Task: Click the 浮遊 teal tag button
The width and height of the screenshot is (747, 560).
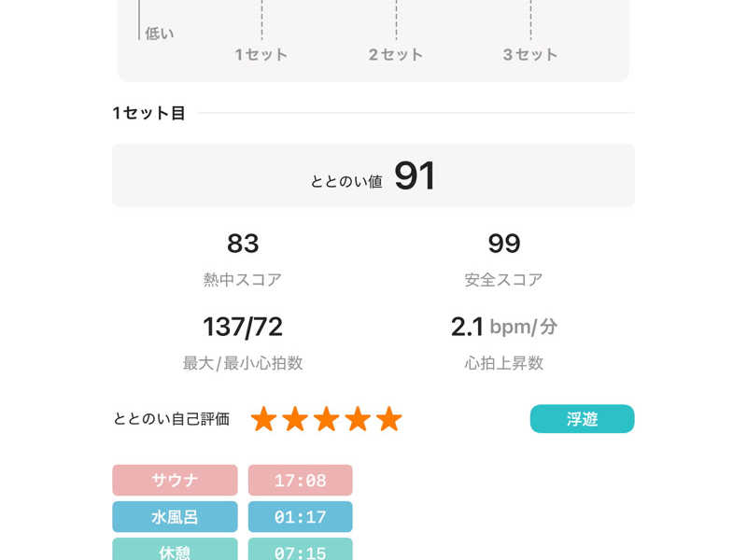Action: [x=582, y=419]
